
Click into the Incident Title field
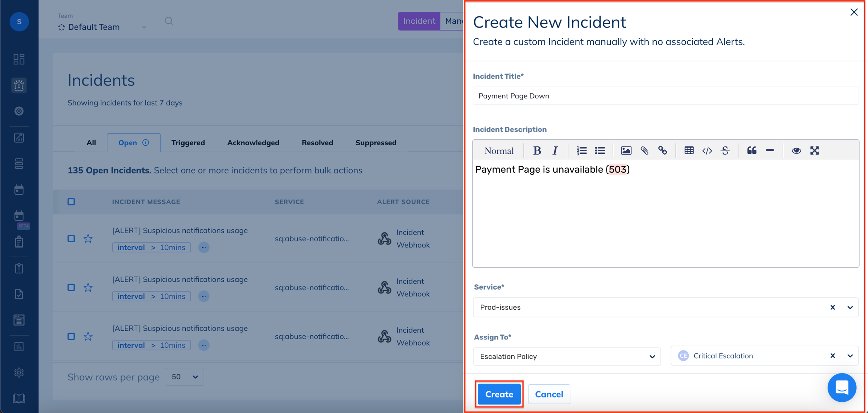coord(666,96)
